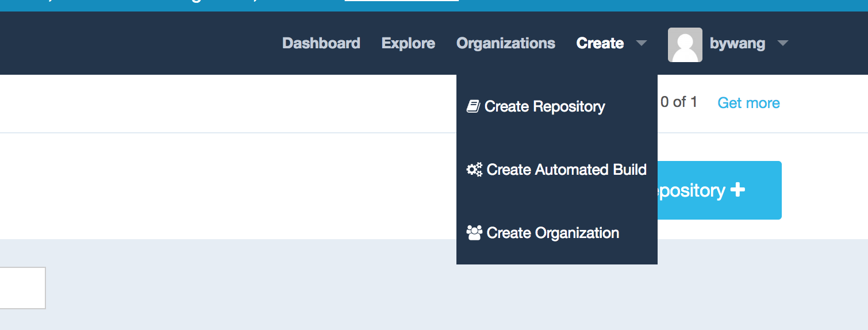This screenshot has height=330, width=868.
Task: Collapse the Create dropdown arrow
Action: (642, 43)
